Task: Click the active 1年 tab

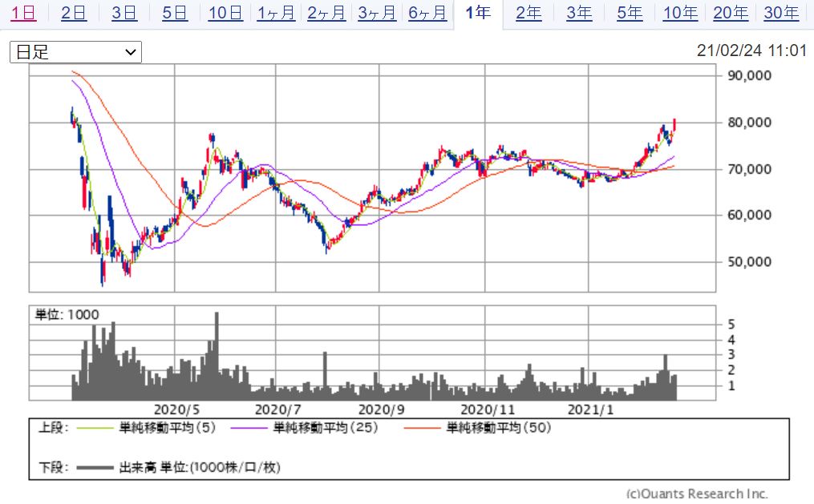Action: (x=478, y=13)
